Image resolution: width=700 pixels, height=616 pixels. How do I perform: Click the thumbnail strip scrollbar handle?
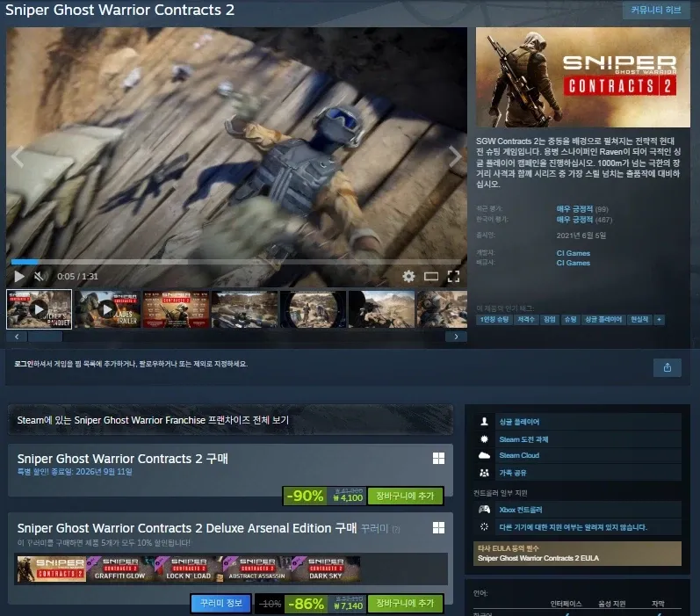coord(45,337)
